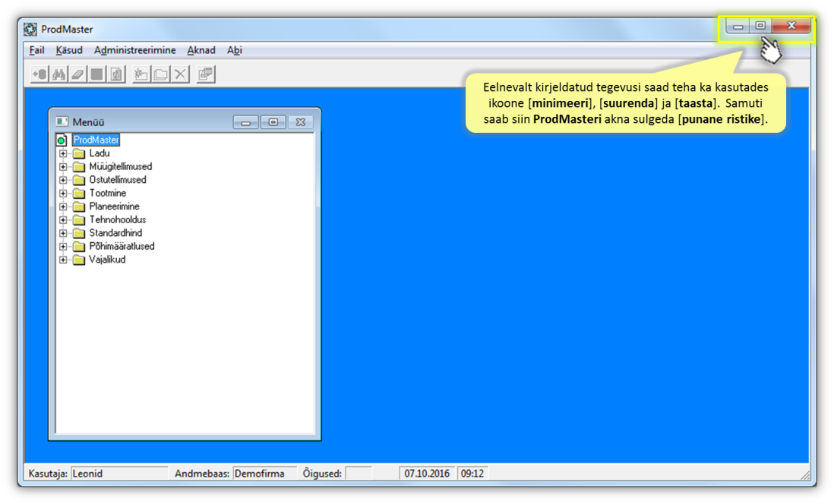
Task: Click the Ladu folder icon
Action: 79,153
